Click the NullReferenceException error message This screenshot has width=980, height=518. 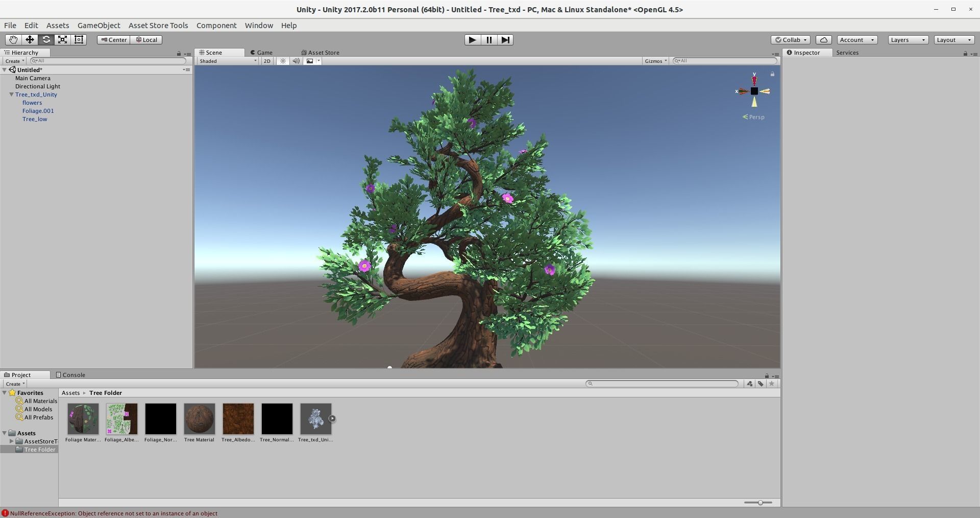click(113, 513)
